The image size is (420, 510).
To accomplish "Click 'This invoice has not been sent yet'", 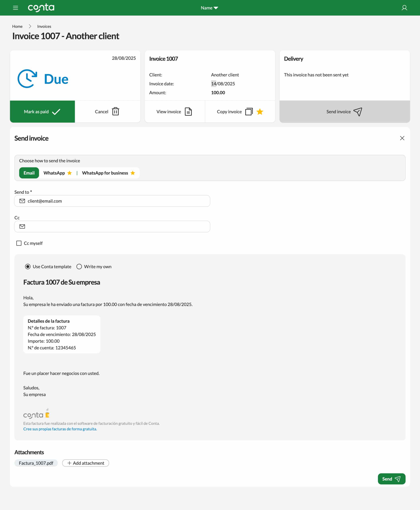I will tap(316, 75).
